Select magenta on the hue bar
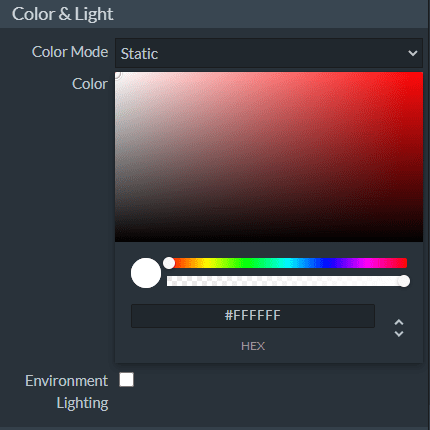The height and width of the screenshot is (430, 430). [x=366, y=263]
